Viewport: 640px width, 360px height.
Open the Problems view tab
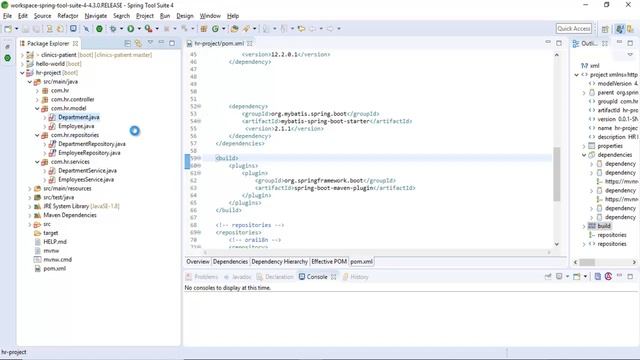[x=202, y=277]
